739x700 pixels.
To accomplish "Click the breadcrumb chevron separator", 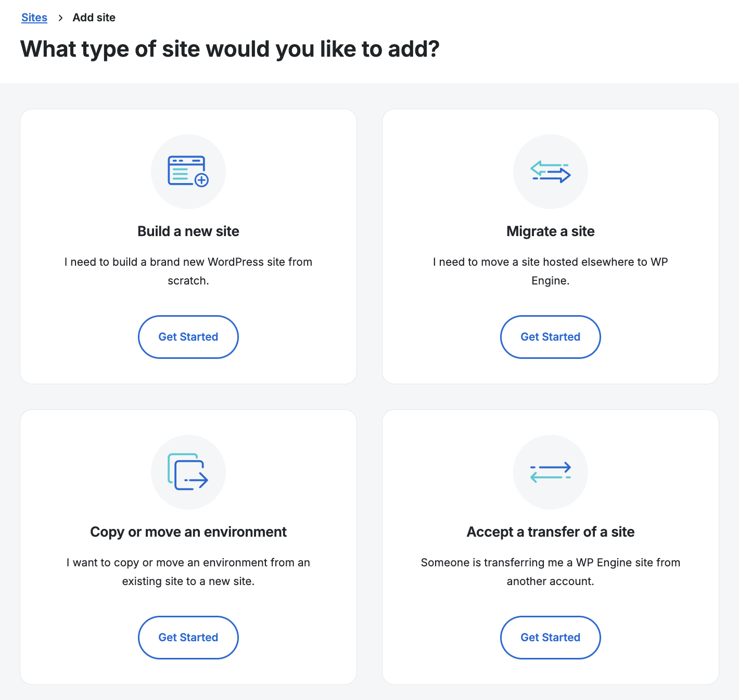I will [60, 18].
